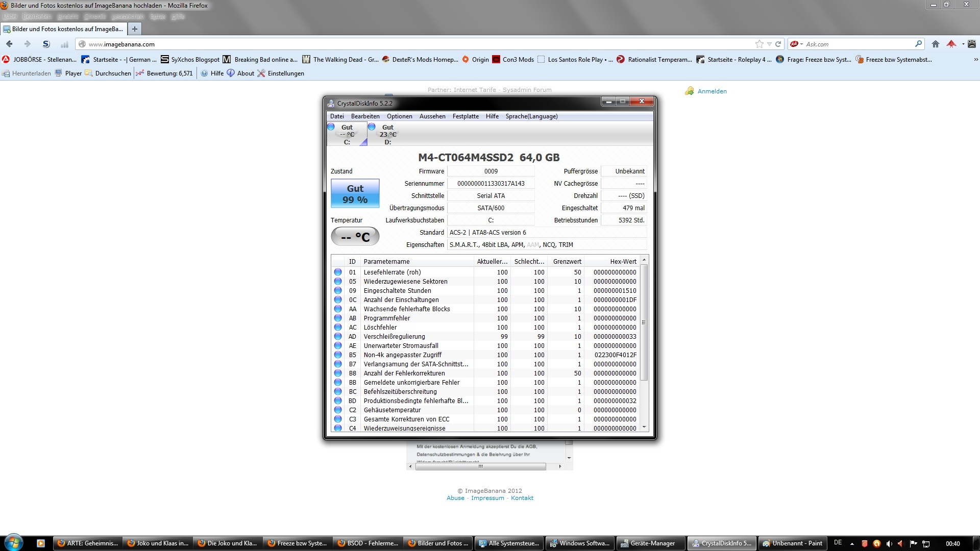Image resolution: width=980 pixels, height=551 pixels.
Task: Click the Durchsuchen folder icon in toolbar
Action: click(89, 73)
